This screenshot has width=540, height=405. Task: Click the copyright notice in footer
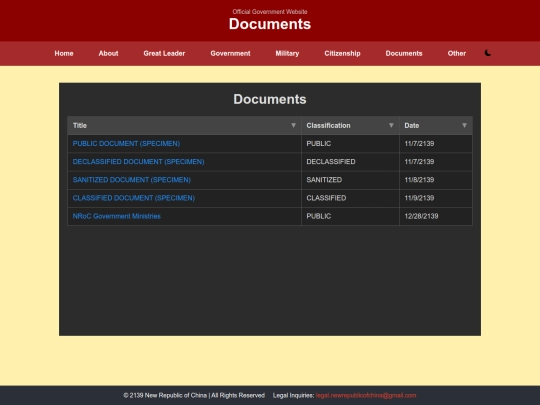click(194, 395)
